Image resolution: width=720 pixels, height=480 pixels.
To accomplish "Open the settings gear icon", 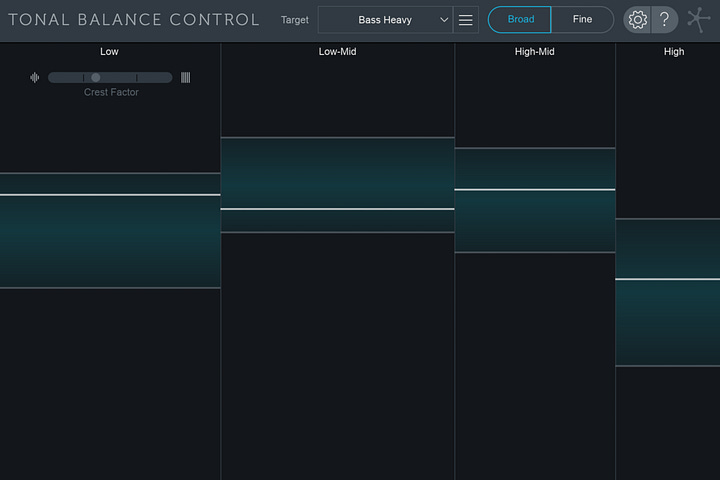I will [x=637, y=20].
